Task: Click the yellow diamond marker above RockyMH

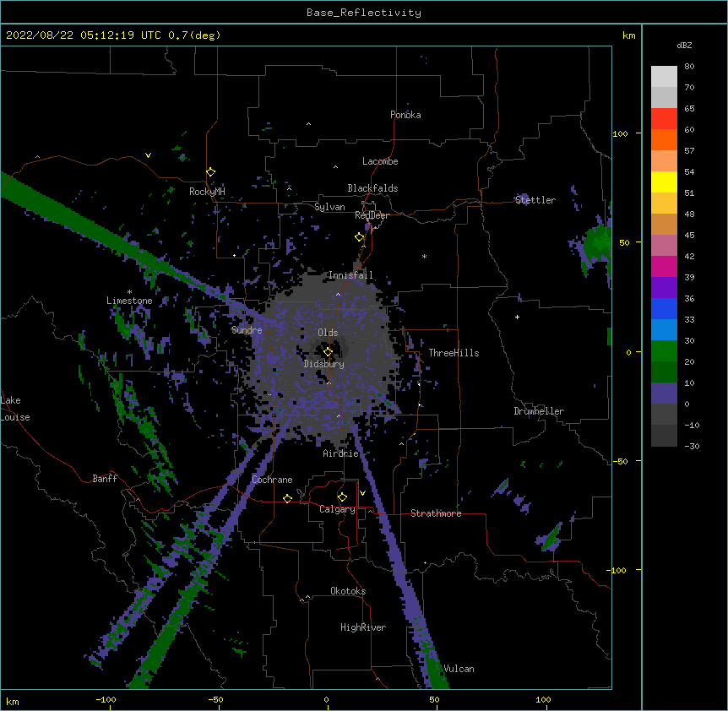Action: pos(210,171)
